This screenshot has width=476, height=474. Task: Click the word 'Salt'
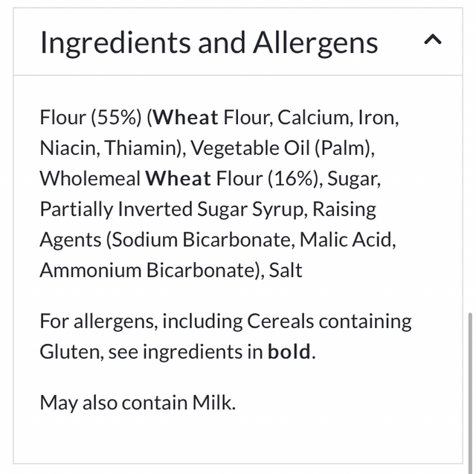pos(286,270)
